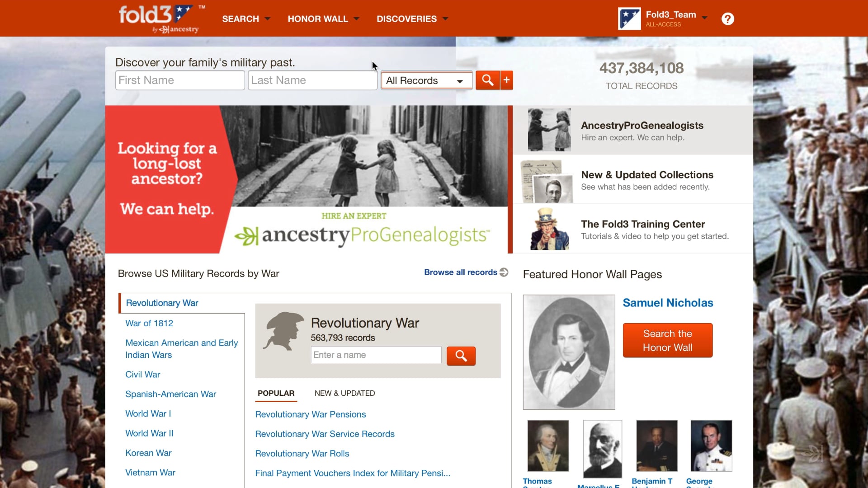Open the Samuel Nicholas portrait thumbnail
Image resolution: width=868 pixels, height=488 pixels.
pyautogui.click(x=569, y=352)
